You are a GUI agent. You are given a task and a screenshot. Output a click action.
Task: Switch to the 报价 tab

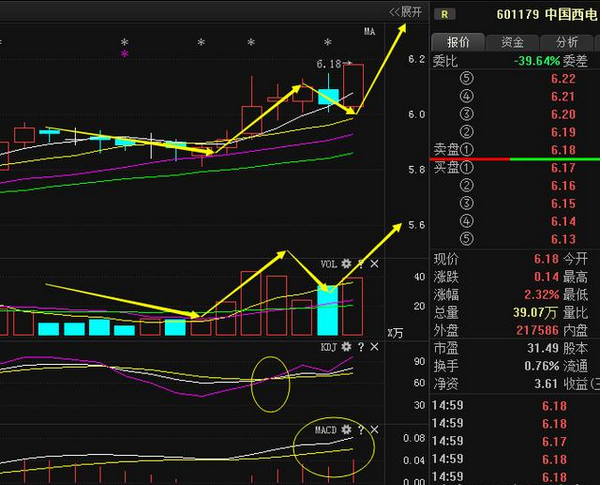pyautogui.click(x=458, y=42)
